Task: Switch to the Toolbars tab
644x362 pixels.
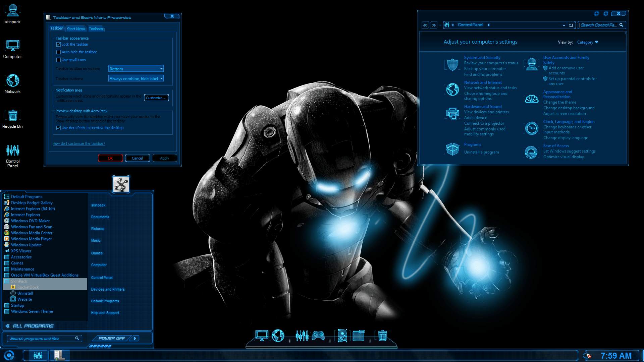Action: coord(96,29)
